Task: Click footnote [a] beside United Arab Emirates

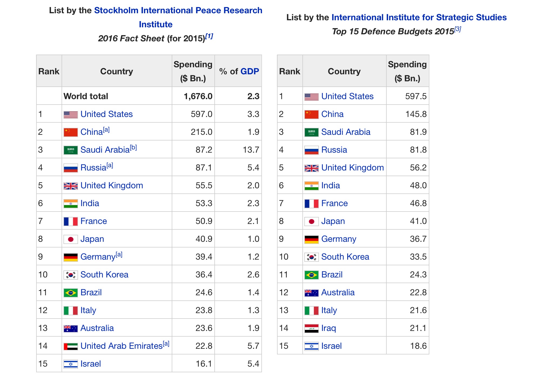Action: point(166,344)
